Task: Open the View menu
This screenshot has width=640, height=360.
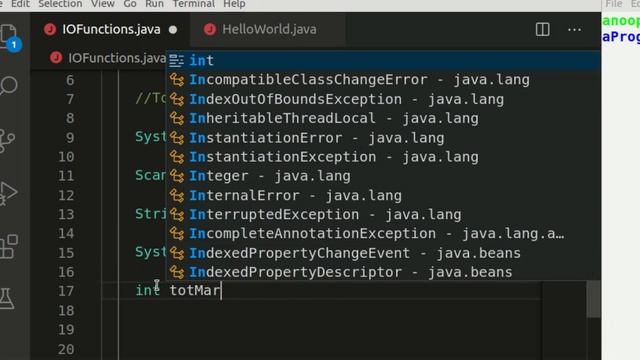Action: (x=102, y=4)
